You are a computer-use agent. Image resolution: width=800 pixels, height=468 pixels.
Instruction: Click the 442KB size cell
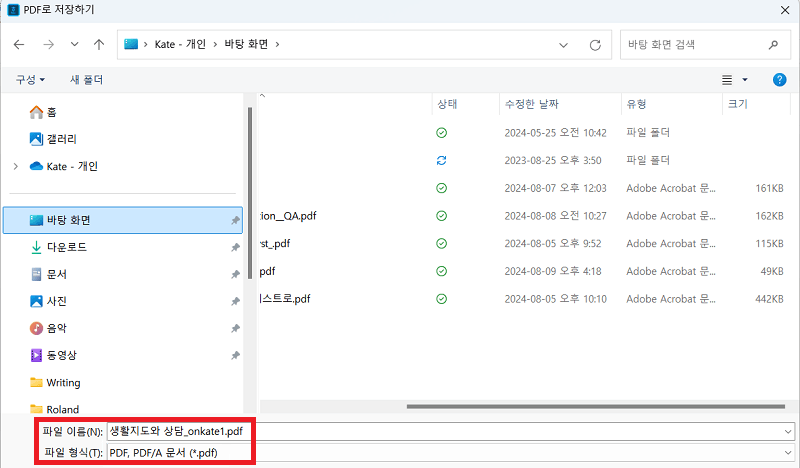(x=769, y=299)
